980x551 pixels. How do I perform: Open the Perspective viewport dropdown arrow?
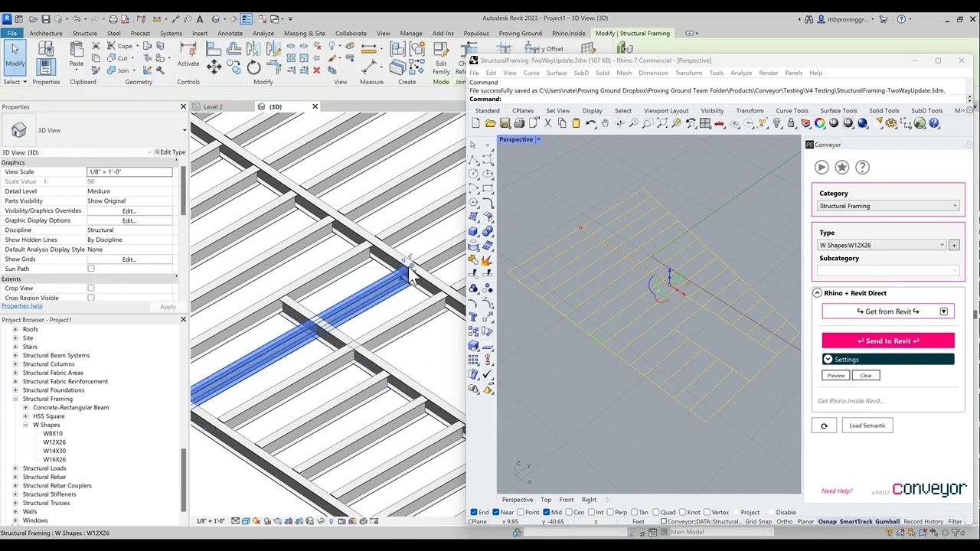tap(538, 139)
